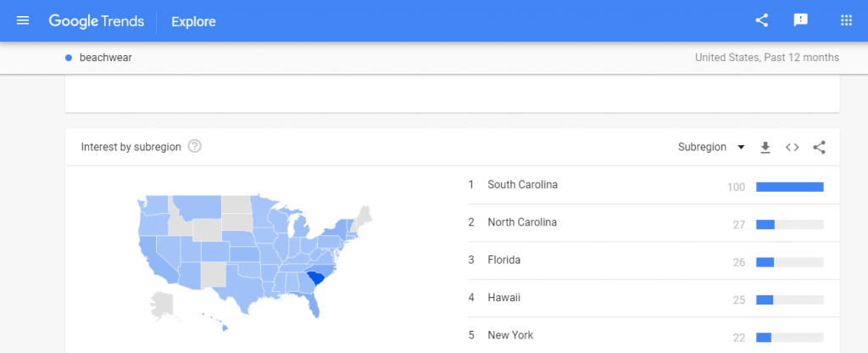Viewport: 868px width, 353px height.
Task: Download the subregion data as CSV
Action: point(765,147)
